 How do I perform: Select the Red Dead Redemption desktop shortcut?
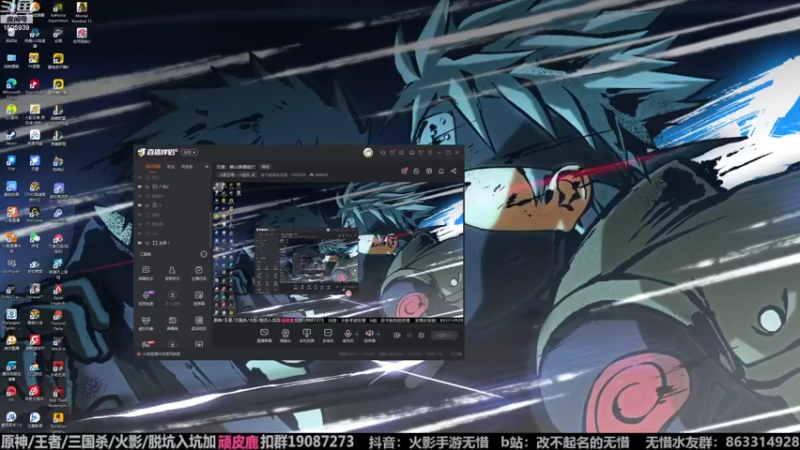point(58,396)
